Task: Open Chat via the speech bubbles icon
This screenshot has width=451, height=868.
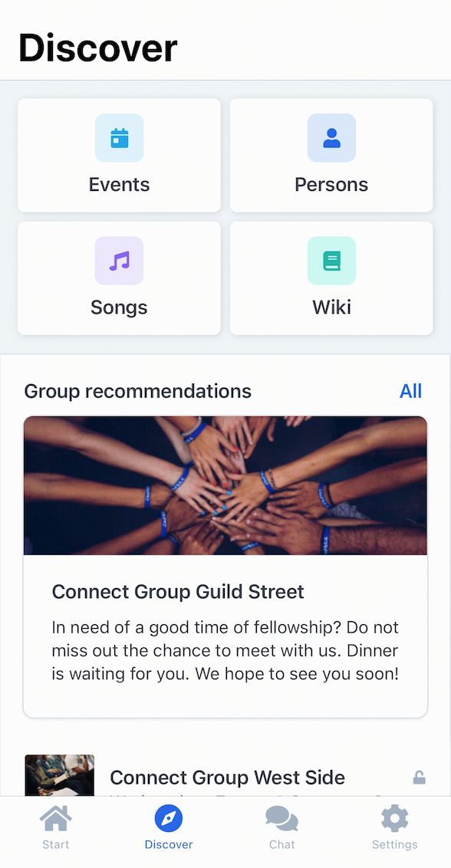Action: [282, 818]
